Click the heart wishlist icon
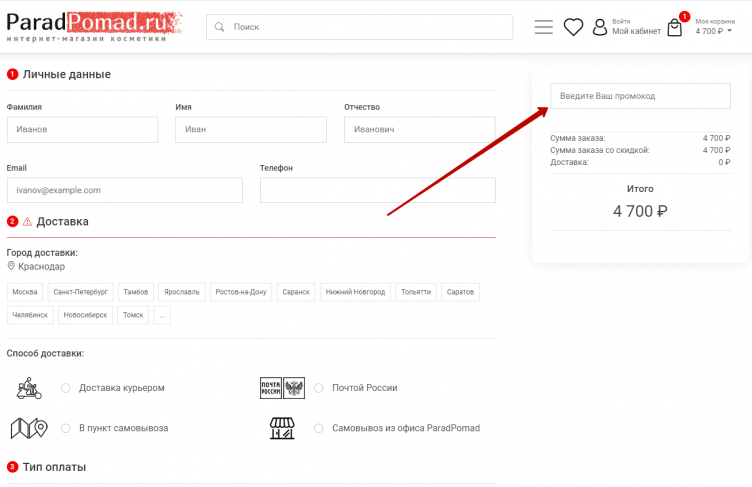 click(x=573, y=27)
